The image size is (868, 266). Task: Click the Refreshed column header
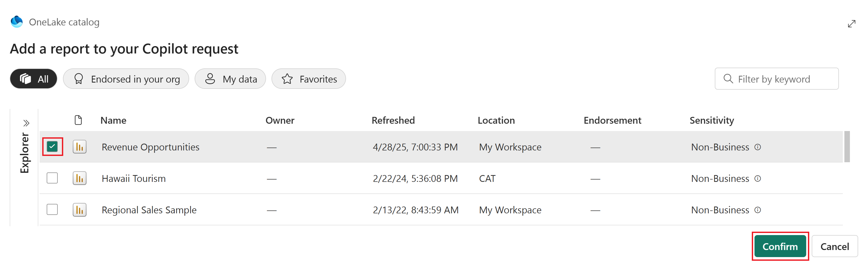pos(393,120)
